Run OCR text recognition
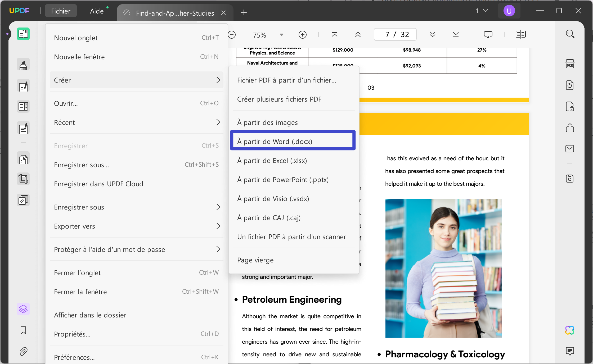Screen dimensions: 593x364 click(570, 64)
